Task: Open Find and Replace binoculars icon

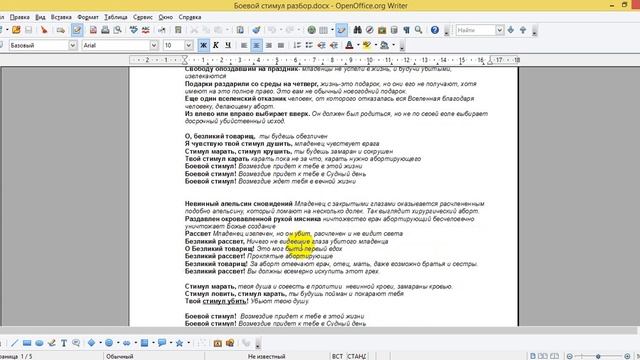Action: point(358,30)
